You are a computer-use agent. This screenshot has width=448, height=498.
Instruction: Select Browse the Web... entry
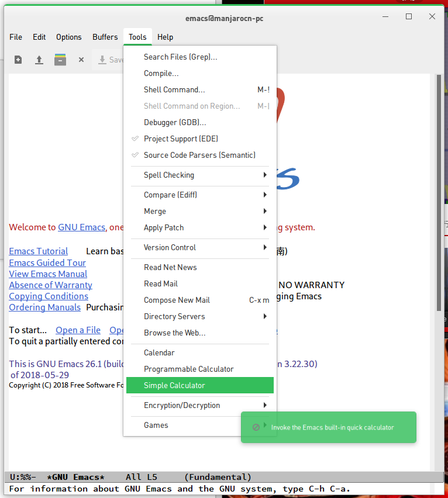coord(200,333)
